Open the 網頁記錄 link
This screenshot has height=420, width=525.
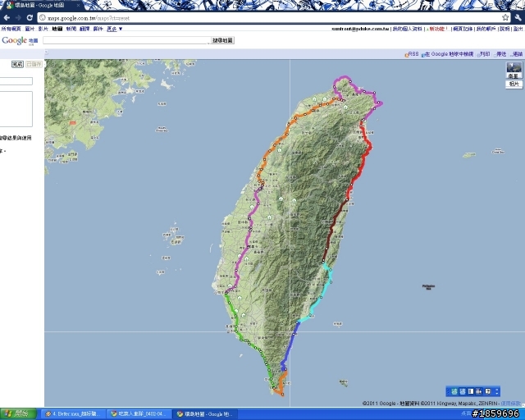(463, 29)
